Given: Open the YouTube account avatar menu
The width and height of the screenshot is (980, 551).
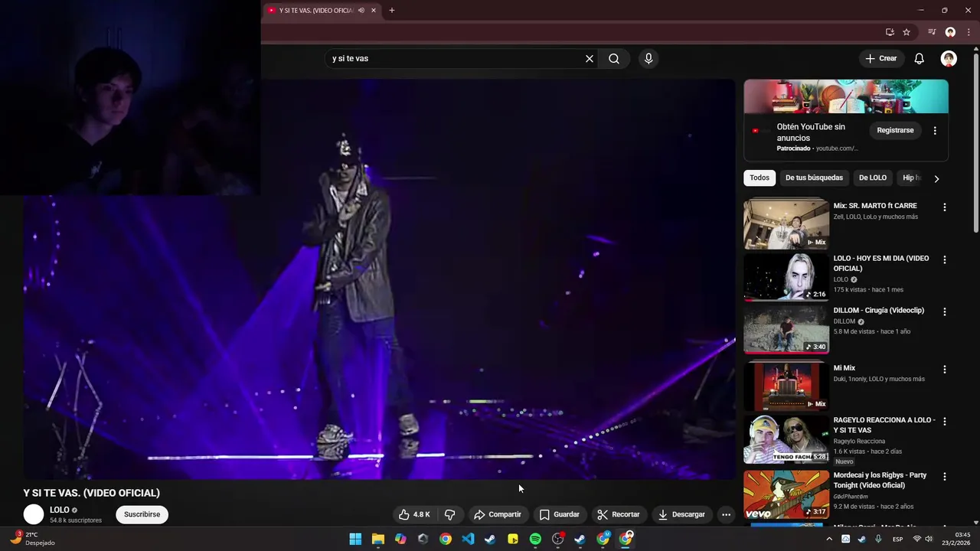Looking at the screenshot, I should pyautogui.click(x=949, y=58).
